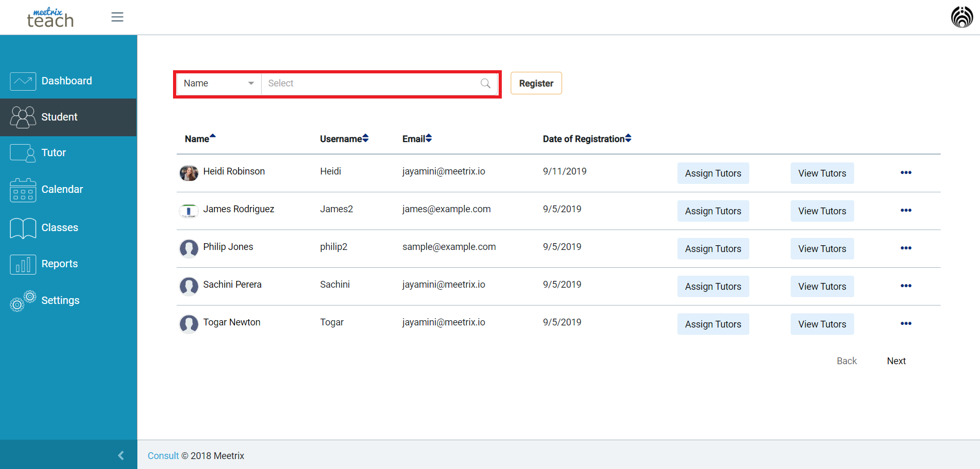Open more options for Togar Newton
The height and width of the screenshot is (469, 980).
pos(906,323)
